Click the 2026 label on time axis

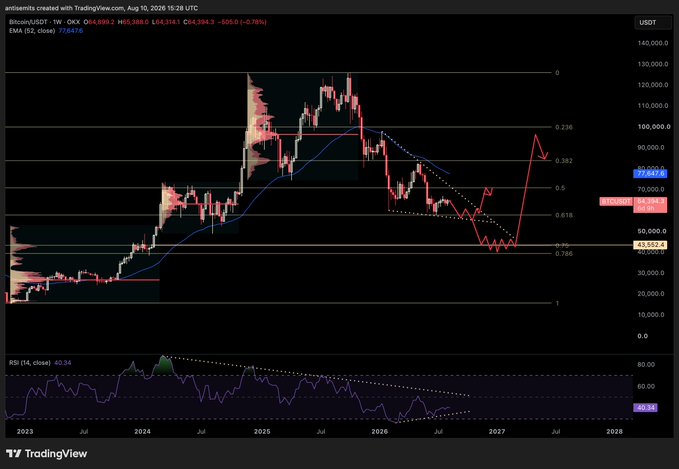(x=380, y=431)
